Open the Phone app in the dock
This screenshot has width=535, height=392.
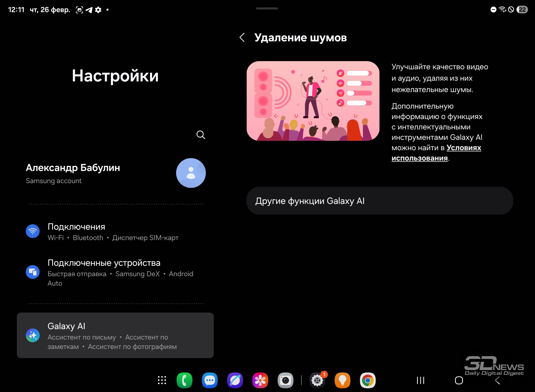point(184,380)
